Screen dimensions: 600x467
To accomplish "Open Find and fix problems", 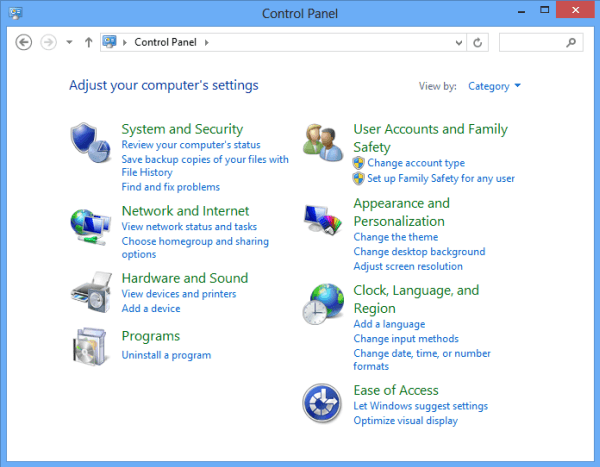I will [170, 187].
